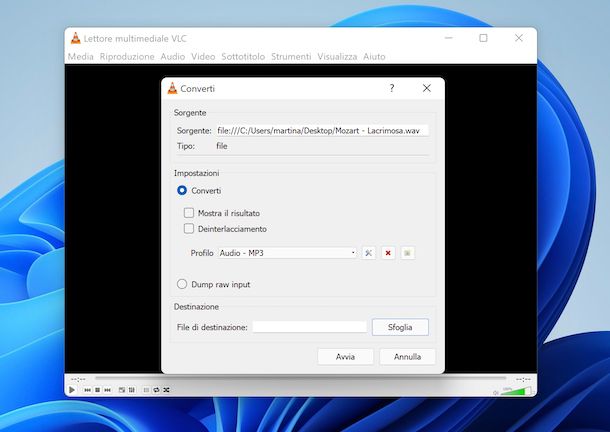This screenshot has width=610, height=432.
Task: Click the playback seek bar
Action: (300, 378)
